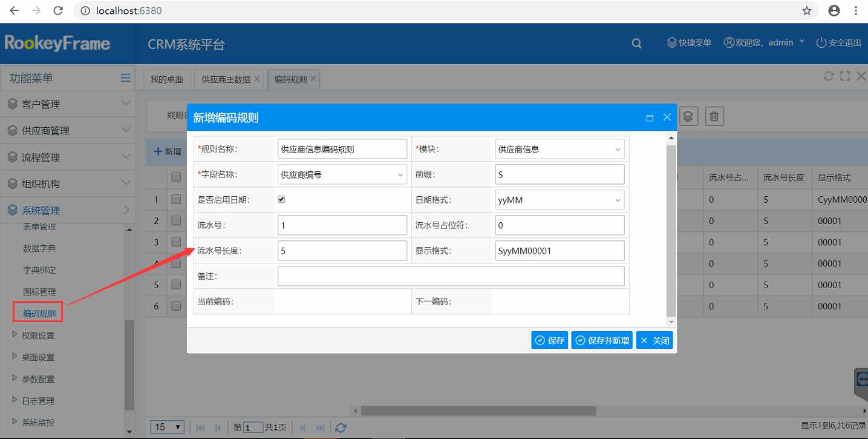Image resolution: width=868 pixels, height=439 pixels.
Task: Toggle the 功能菜单 hamburger icon
Action: coord(125,78)
